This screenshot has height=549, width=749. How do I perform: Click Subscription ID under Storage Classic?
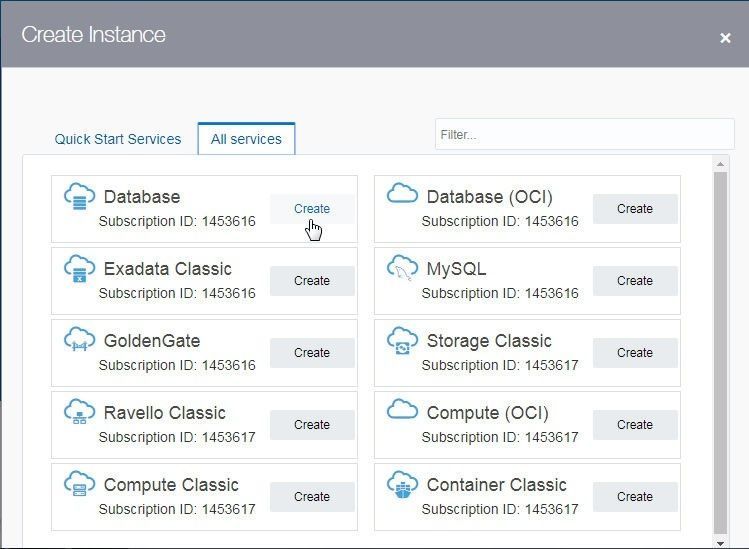tap(500, 366)
